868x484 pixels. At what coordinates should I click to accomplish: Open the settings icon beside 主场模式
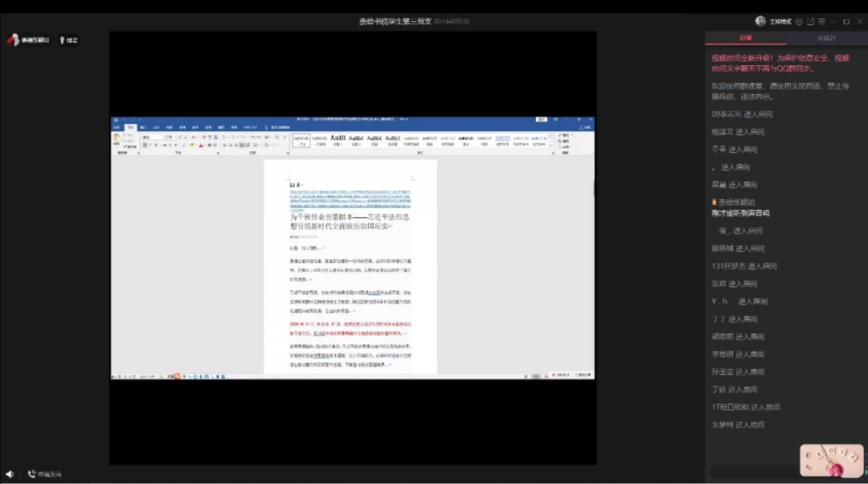[x=798, y=22]
